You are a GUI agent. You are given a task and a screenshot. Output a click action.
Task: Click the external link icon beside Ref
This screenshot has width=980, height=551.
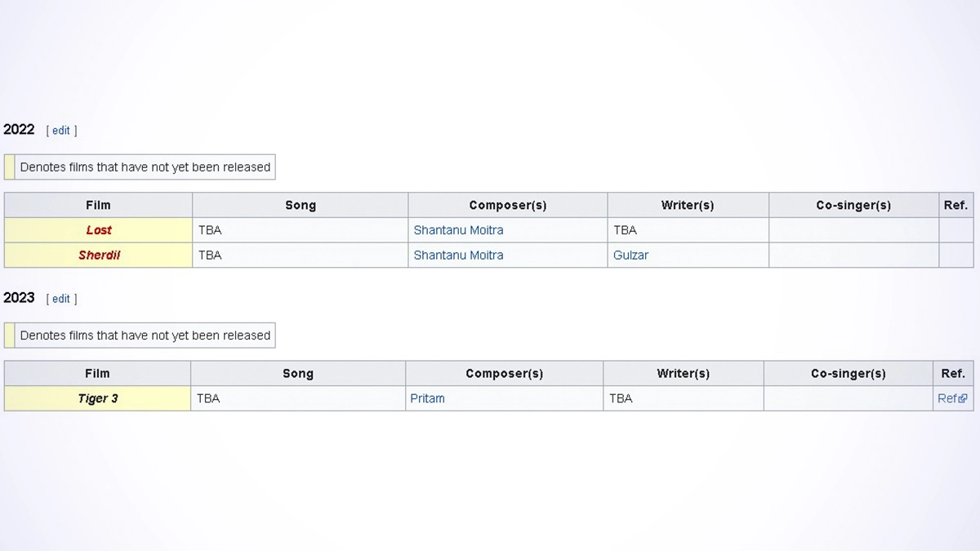coord(964,399)
